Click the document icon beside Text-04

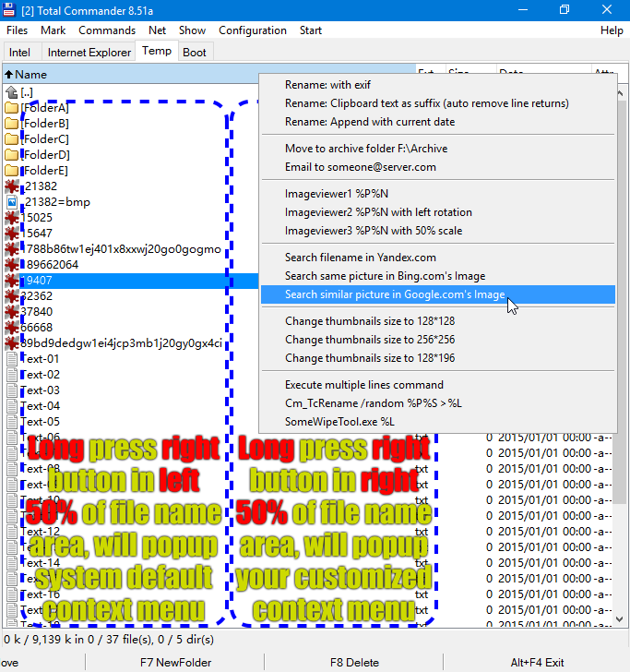point(12,406)
